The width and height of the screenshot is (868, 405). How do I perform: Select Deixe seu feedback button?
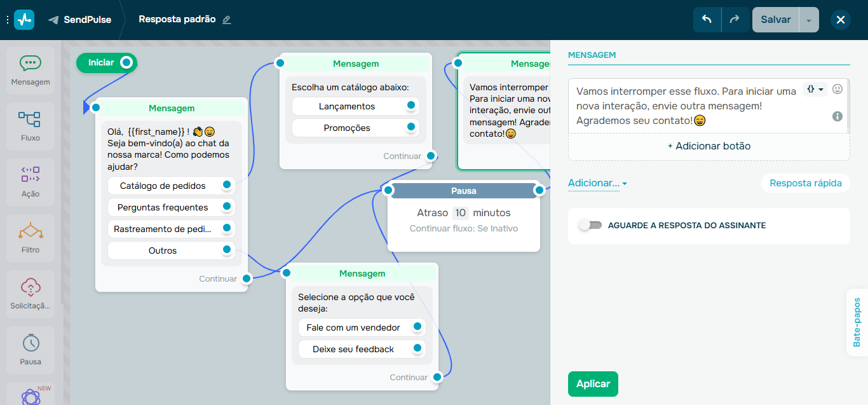tap(362, 349)
